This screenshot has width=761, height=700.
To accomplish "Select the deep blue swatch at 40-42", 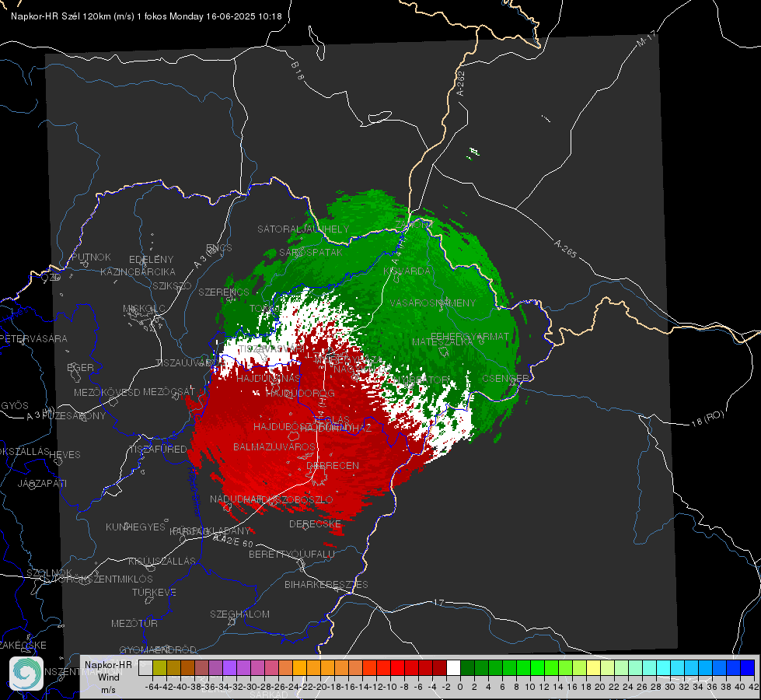I will click(748, 667).
